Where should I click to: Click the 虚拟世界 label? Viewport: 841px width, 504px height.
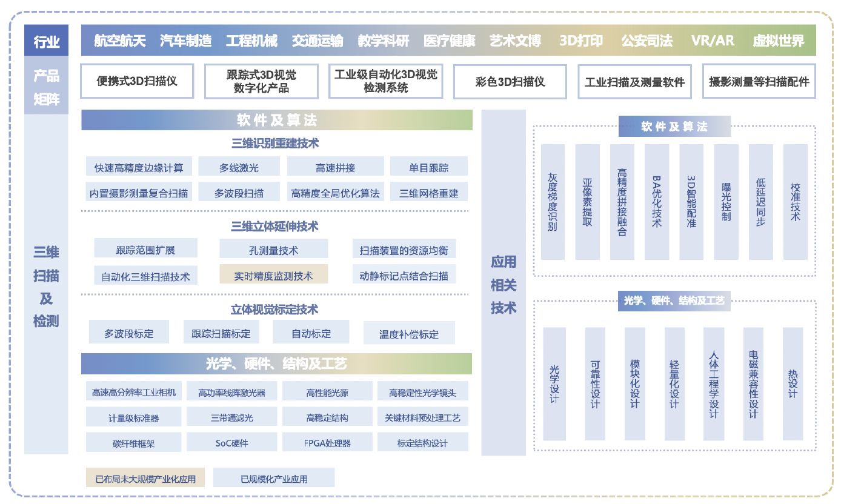coord(779,41)
